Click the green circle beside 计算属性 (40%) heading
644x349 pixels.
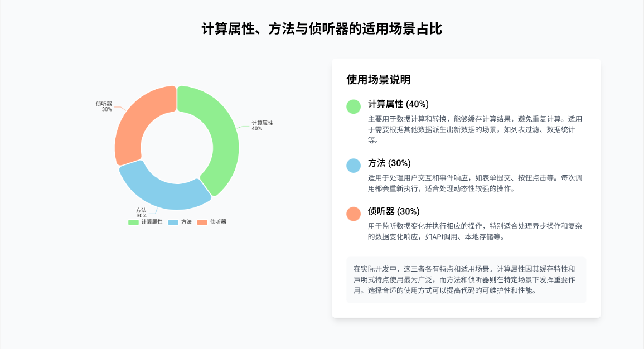point(354,106)
